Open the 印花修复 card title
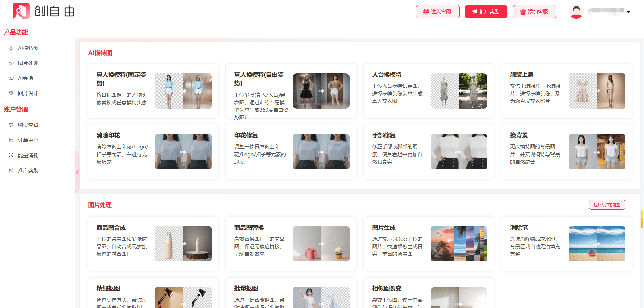The width and height of the screenshot is (644, 308). 246,135
